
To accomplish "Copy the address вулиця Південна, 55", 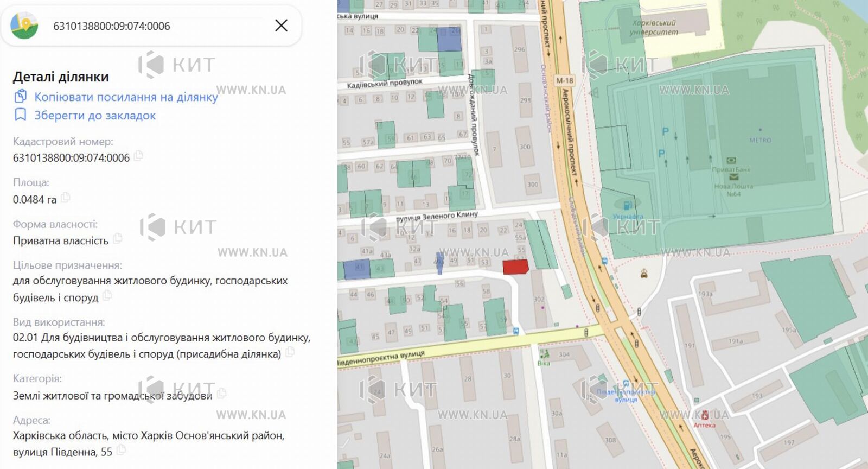I will coord(122,451).
